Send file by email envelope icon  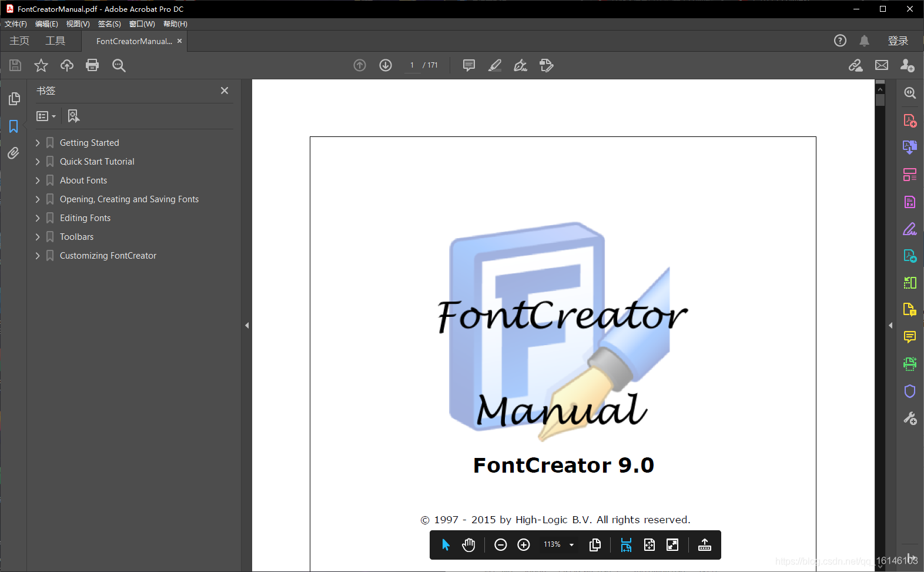pyautogui.click(x=882, y=65)
